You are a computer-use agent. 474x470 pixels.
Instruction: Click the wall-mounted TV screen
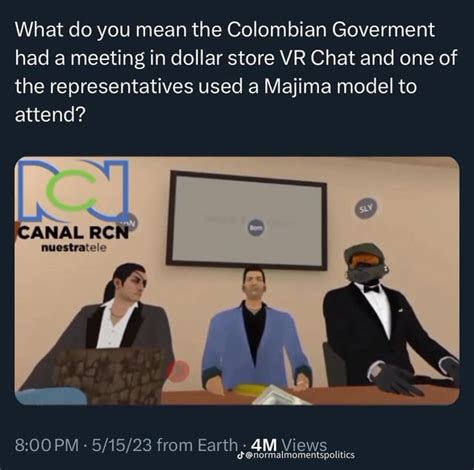pyautogui.click(x=246, y=220)
